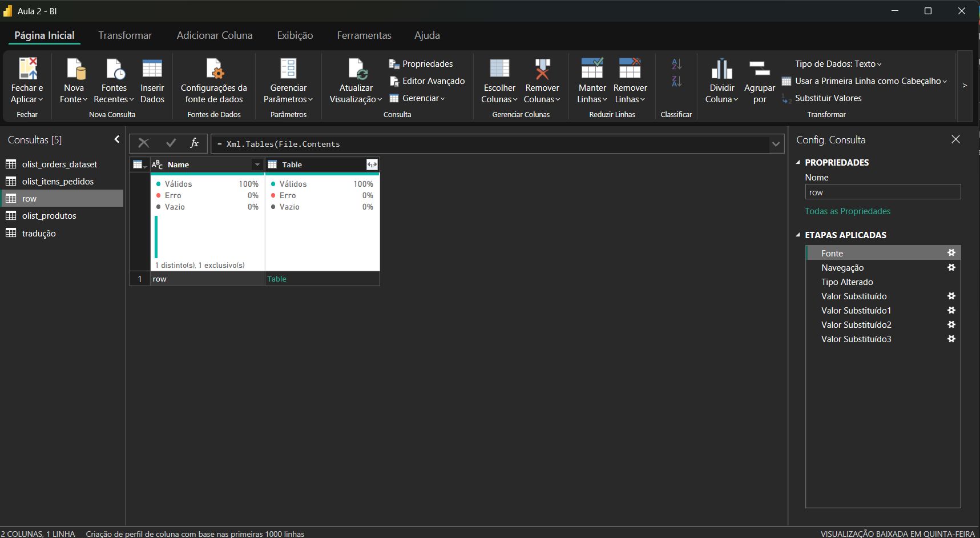980x538 pixels.
Task: Cancel the formula with the X icon
Action: [x=144, y=143]
